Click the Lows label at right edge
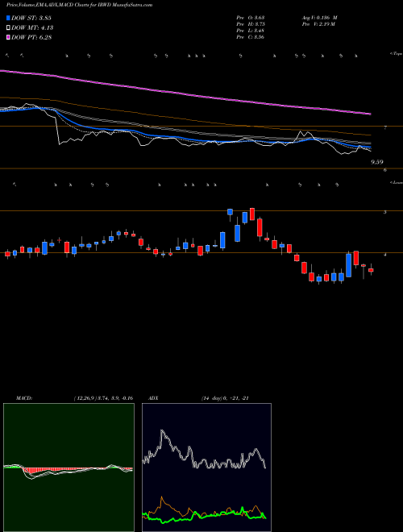403x532 pixels. tap(397, 182)
